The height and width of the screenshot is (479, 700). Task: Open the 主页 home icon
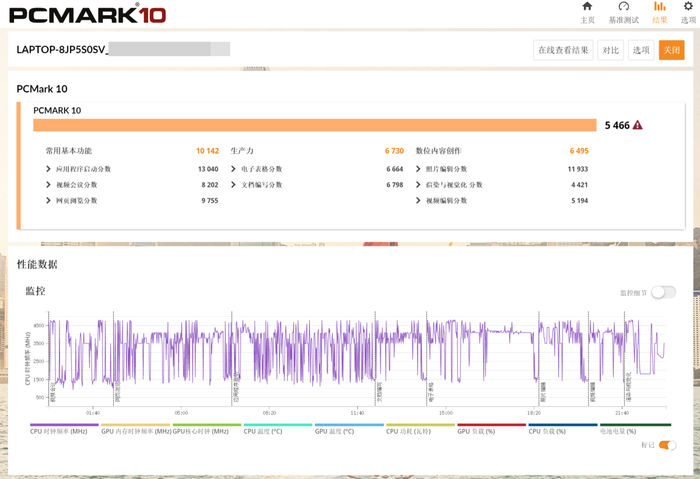coord(587,6)
